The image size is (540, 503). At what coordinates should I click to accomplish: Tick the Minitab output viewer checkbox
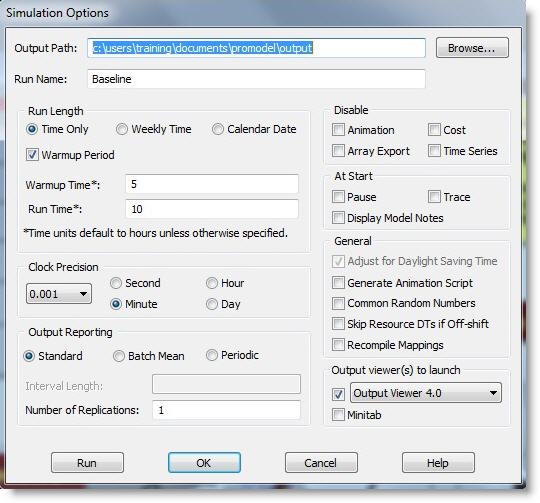[338, 415]
